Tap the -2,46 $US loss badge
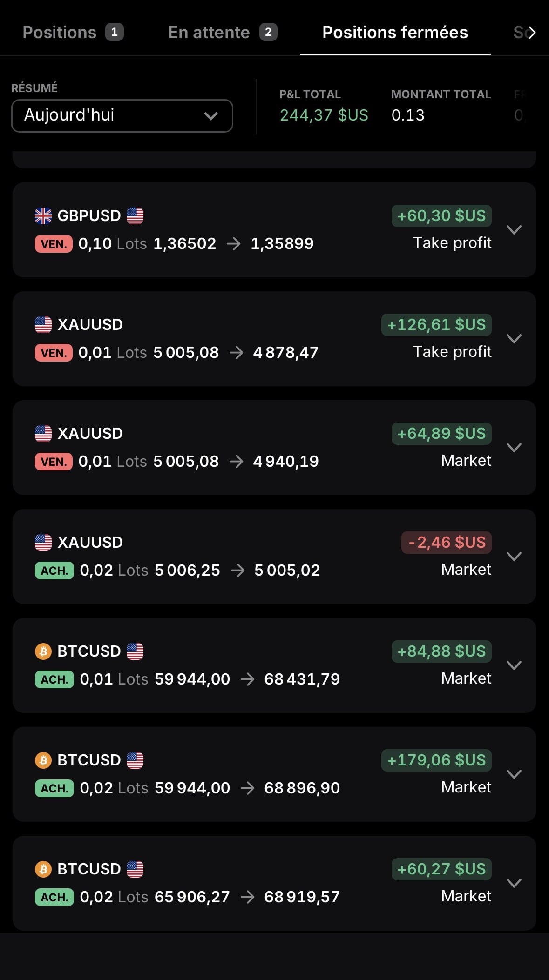 pos(447,543)
